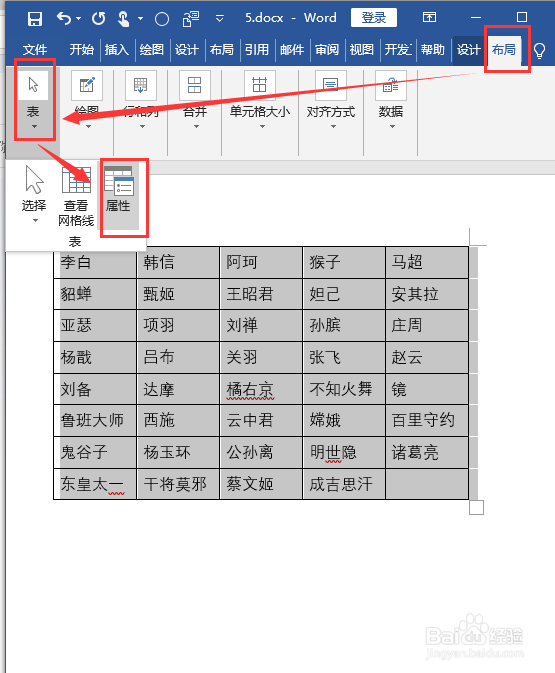555x673 pixels.
Task: Click the cell containing 孙膑
Action: [x=344, y=326]
